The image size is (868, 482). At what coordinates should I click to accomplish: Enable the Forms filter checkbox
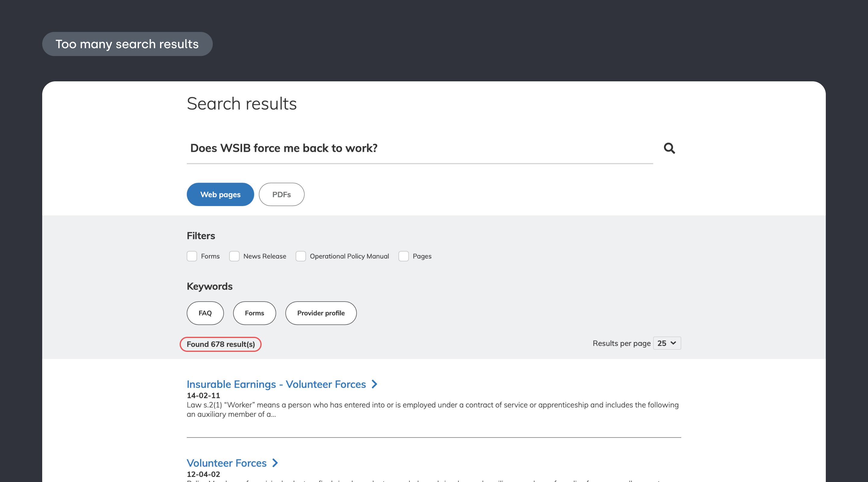coord(192,256)
